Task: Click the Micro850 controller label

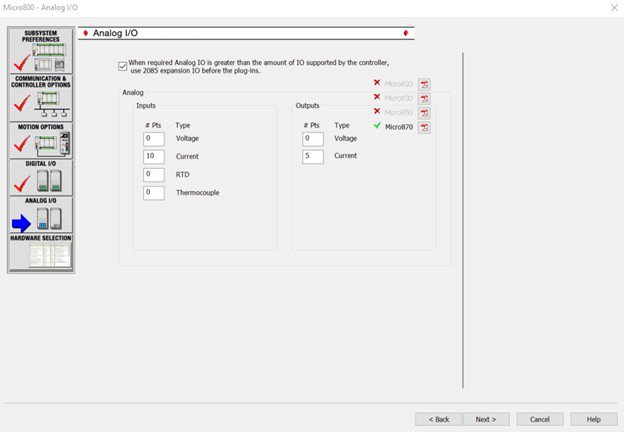Action: (x=399, y=113)
